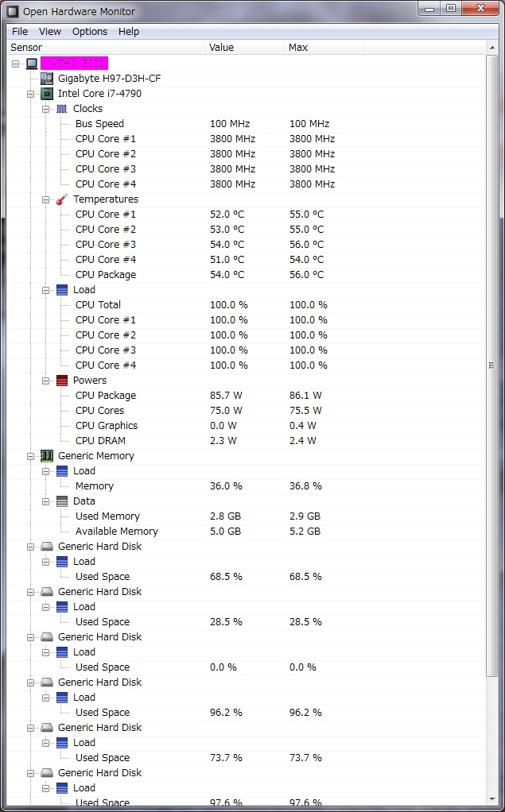Click the Intel Core i7-4790 CPU chip icon
Image resolution: width=505 pixels, height=812 pixels.
click(47, 94)
